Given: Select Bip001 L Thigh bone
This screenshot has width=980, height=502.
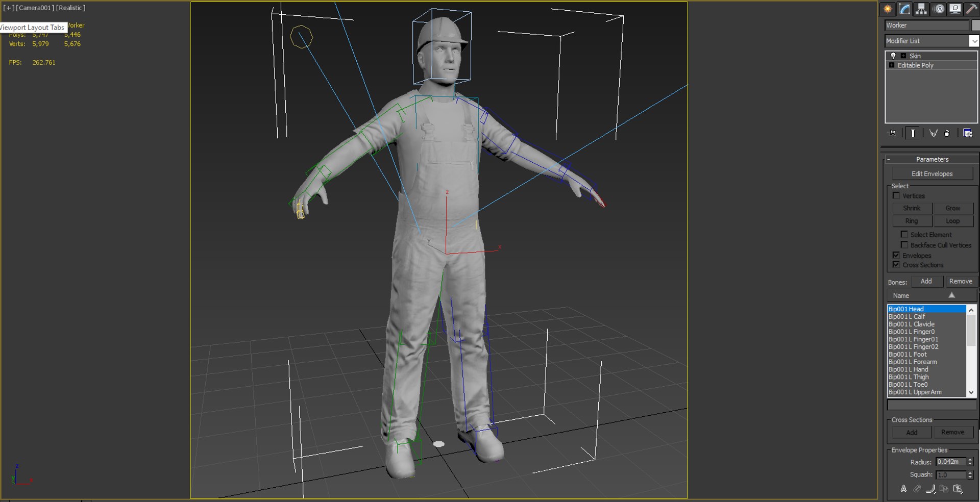Looking at the screenshot, I should pos(926,377).
